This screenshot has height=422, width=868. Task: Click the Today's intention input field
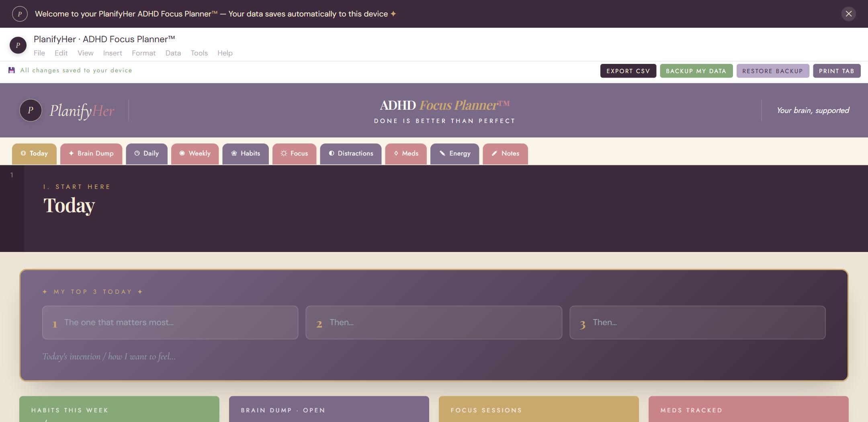pyautogui.click(x=434, y=356)
